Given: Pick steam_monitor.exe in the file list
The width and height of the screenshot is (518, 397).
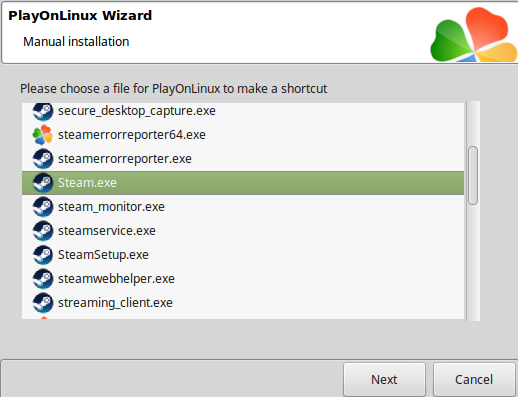Looking at the screenshot, I should click(x=111, y=207).
